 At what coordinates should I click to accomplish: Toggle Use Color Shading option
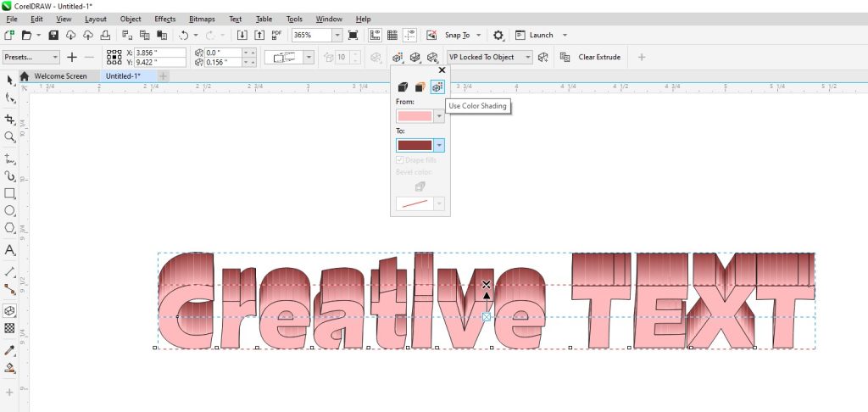click(437, 86)
